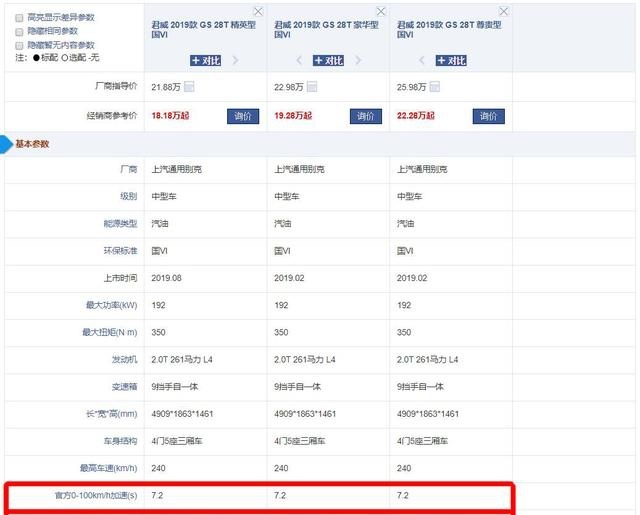Enable 高亮显示差异参数 checkbox
The height and width of the screenshot is (515, 640).
coord(19,18)
